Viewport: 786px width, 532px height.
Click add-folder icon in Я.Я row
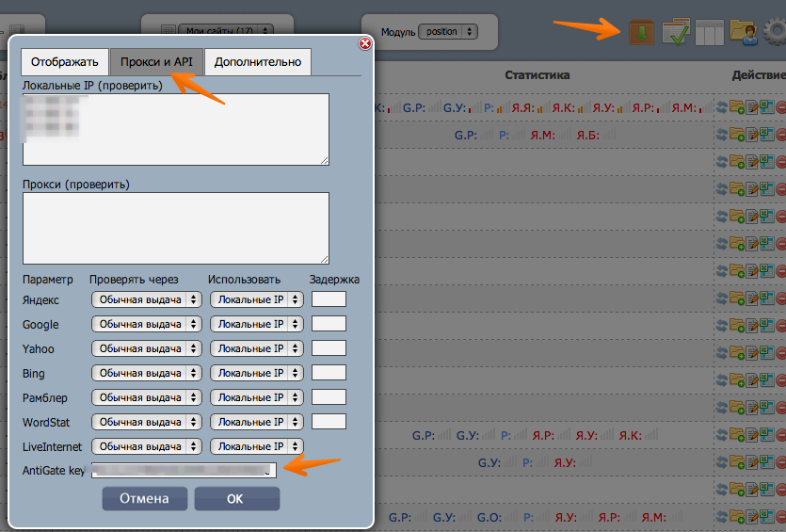(x=737, y=106)
